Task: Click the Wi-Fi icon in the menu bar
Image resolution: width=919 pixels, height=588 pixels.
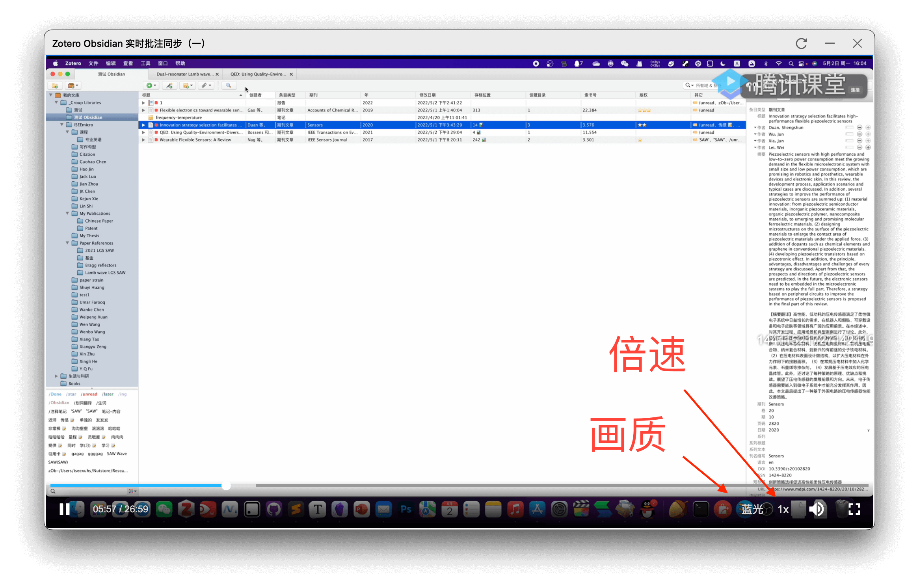Action: [778, 63]
